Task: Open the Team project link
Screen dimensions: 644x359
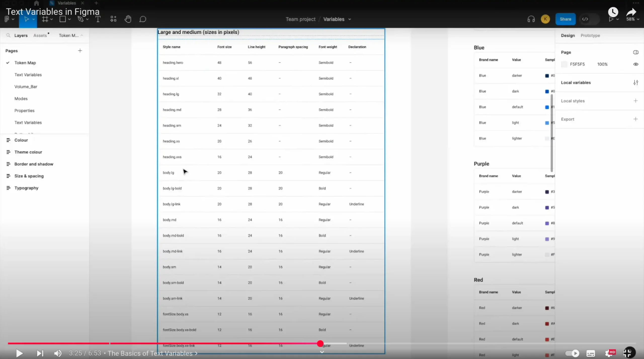Action: click(x=300, y=19)
